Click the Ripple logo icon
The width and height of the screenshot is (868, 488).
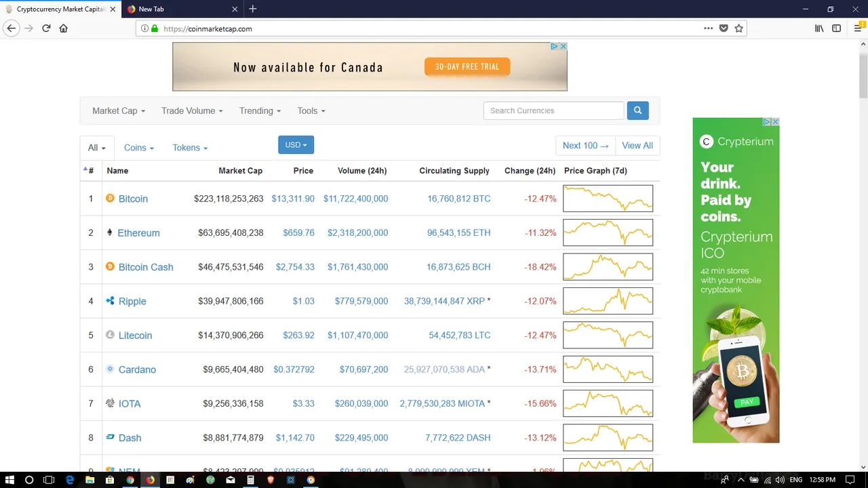110,301
